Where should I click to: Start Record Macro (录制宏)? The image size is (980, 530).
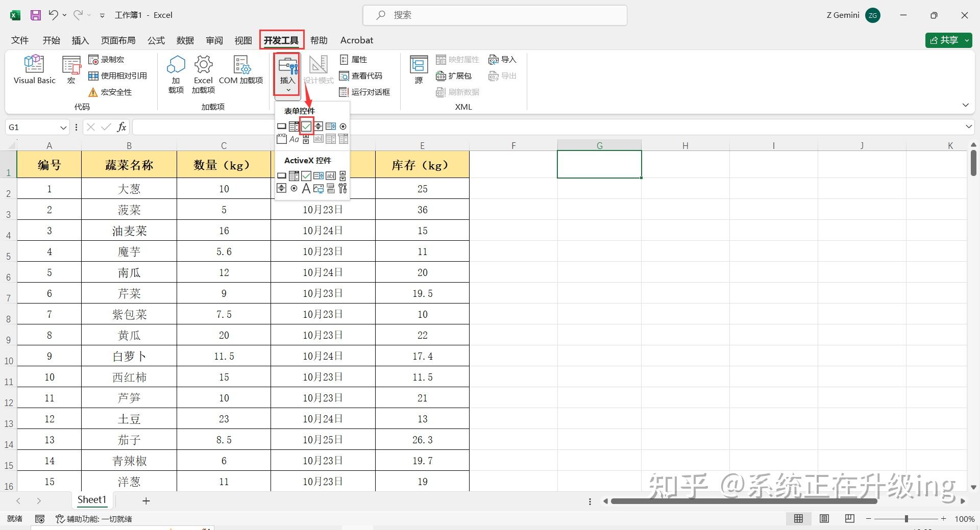click(x=106, y=60)
